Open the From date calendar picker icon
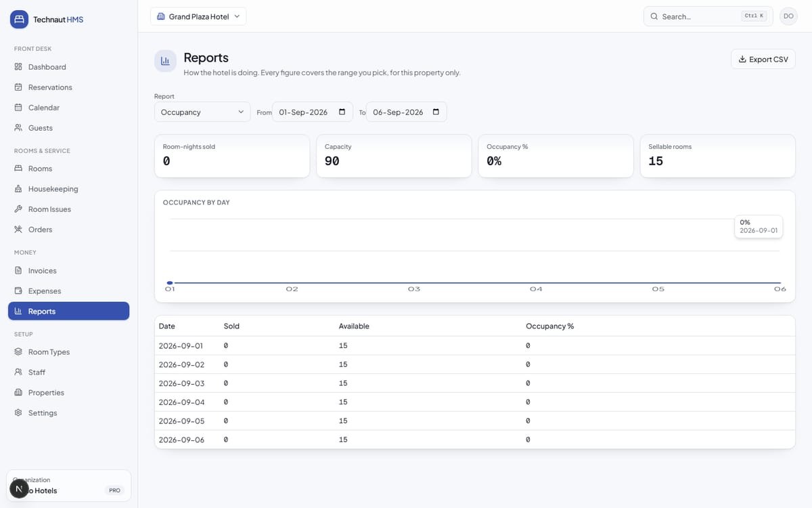Screen dimensions: 812x508 [x=342, y=112]
